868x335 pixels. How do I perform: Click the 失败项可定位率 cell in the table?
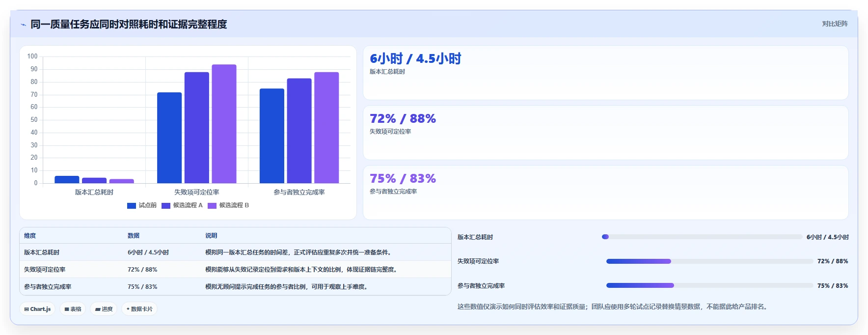[x=45, y=270]
